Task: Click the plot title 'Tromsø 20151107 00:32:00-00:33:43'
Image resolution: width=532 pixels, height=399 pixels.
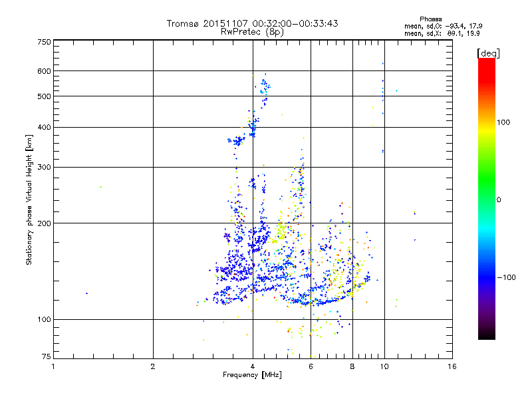Action: [252, 23]
